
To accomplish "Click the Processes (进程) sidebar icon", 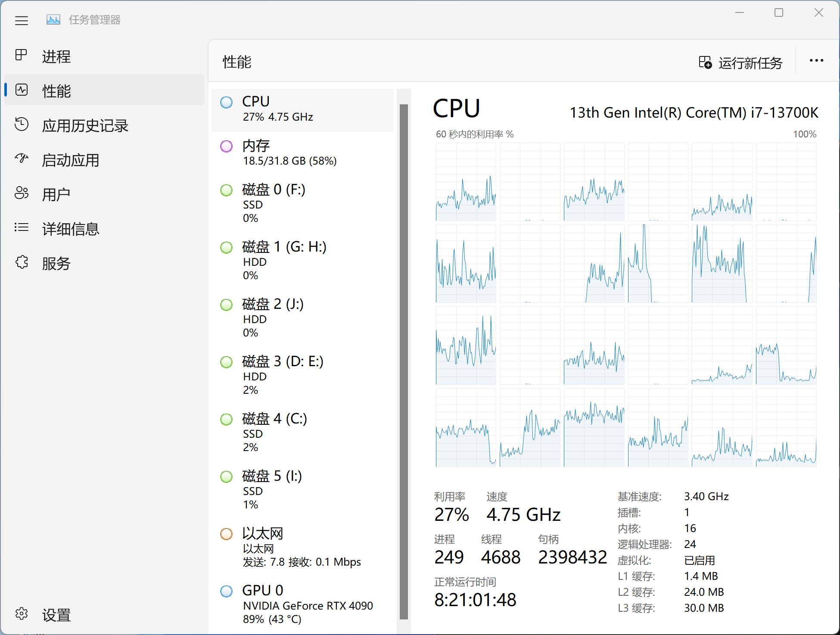I will (x=21, y=55).
